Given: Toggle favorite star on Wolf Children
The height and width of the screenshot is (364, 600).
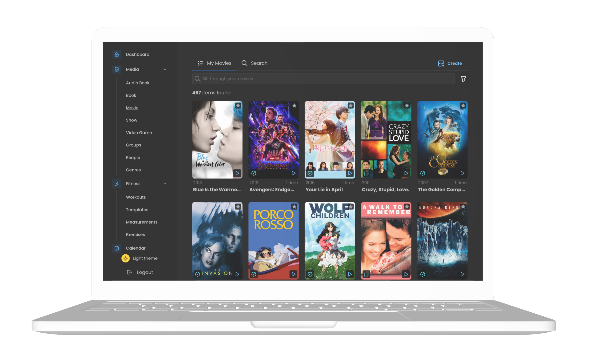Looking at the screenshot, I should click(351, 207).
